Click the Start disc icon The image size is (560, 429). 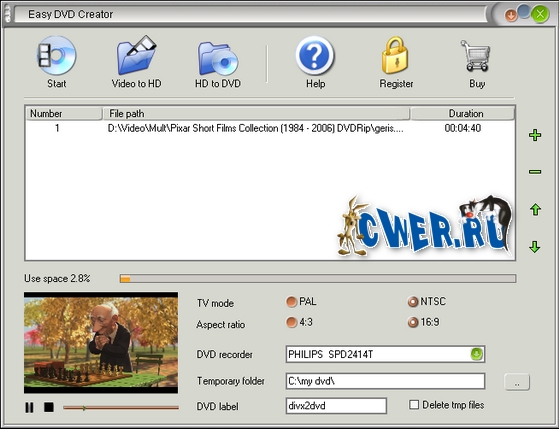(x=57, y=56)
